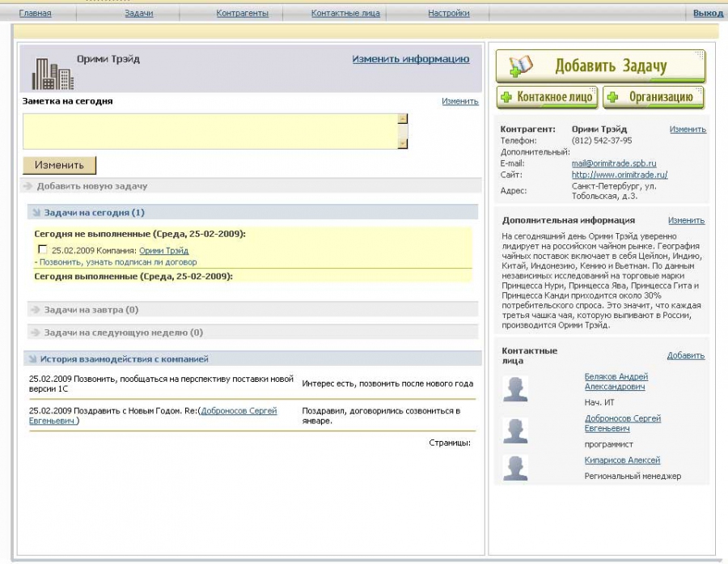This screenshot has height=564, width=728.
Task: Collapse the Задачи на сегодня (1) section
Action: 252,213
